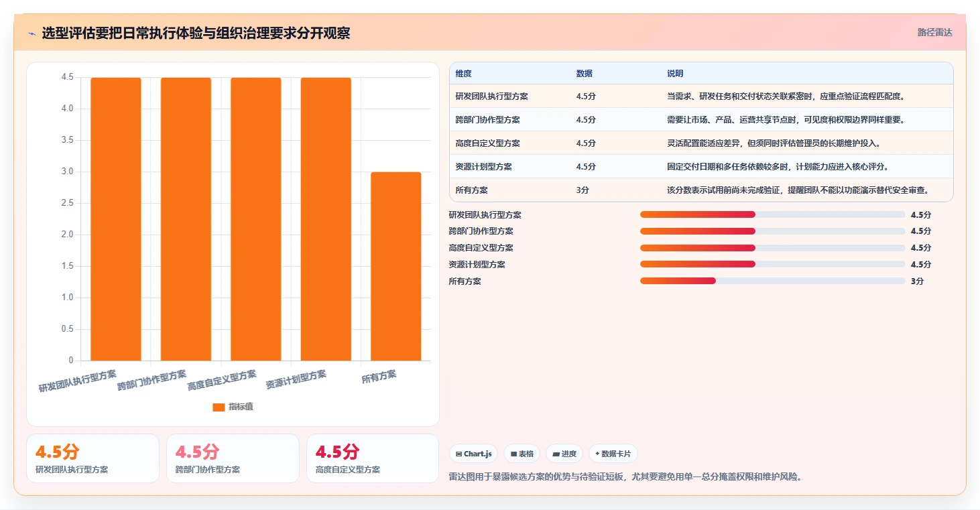Image resolution: width=980 pixels, height=510 pixels.
Task: Select the 数据卡片 chip
Action: click(x=613, y=454)
